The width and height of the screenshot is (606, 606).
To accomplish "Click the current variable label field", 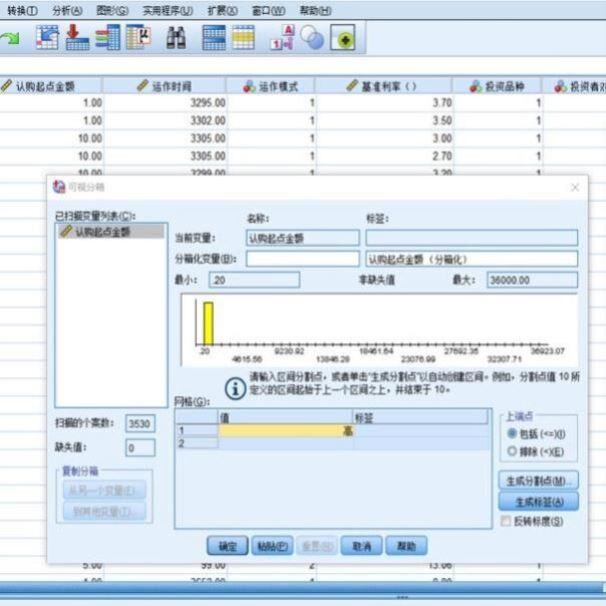I will [x=472, y=237].
